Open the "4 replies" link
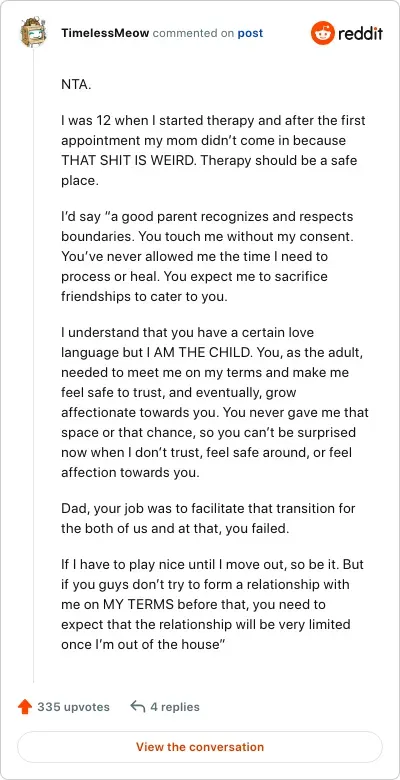This screenshot has width=400, height=780. 175,707
